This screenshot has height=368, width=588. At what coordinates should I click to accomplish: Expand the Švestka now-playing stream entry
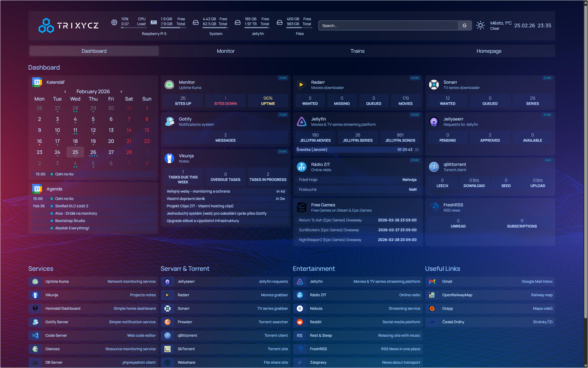point(417,150)
